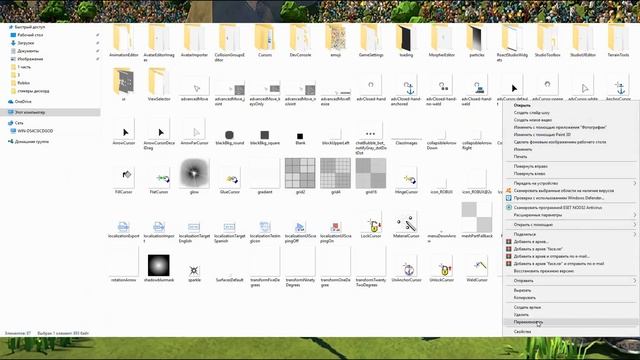
Task: Choose edit with Paint 3D entry
Action: pos(570,134)
